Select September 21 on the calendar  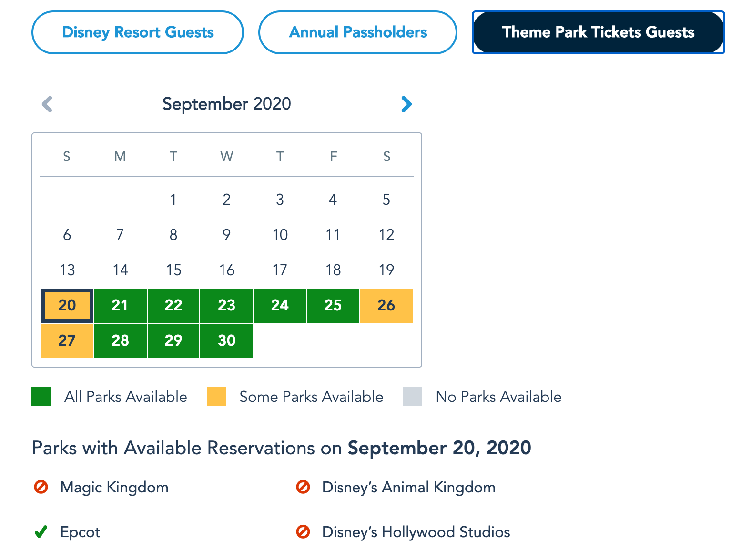120,305
